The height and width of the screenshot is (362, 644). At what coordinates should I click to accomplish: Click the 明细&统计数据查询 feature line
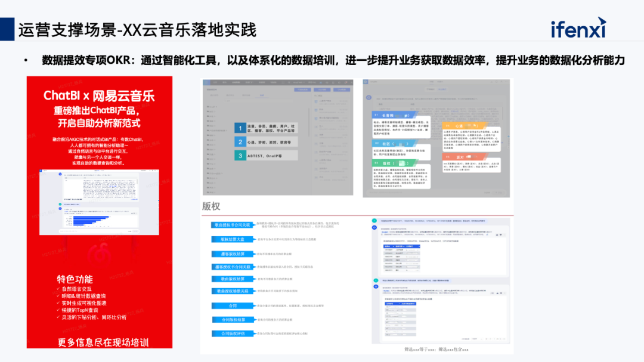click(x=83, y=296)
